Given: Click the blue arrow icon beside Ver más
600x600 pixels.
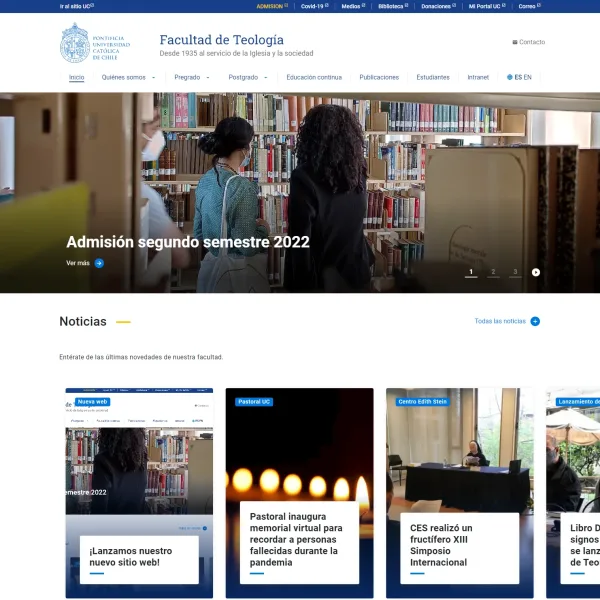Looking at the screenshot, I should pyautogui.click(x=99, y=263).
